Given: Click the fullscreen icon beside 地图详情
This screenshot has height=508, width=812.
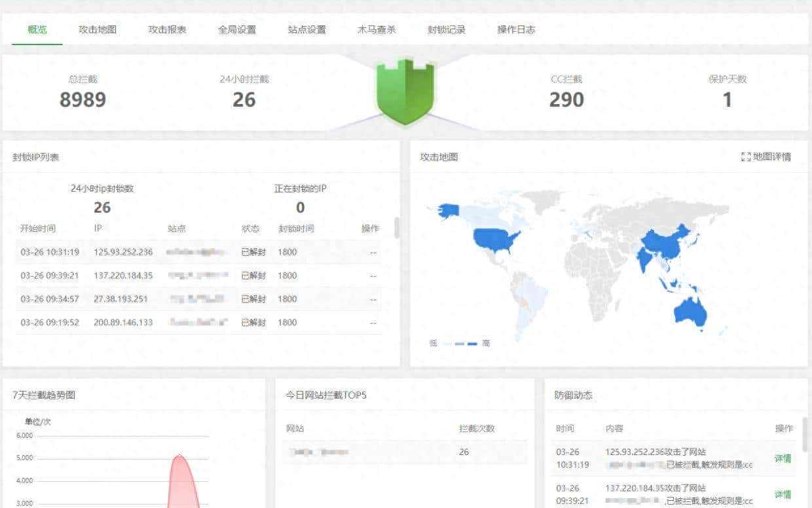Looking at the screenshot, I should pyautogui.click(x=746, y=156).
